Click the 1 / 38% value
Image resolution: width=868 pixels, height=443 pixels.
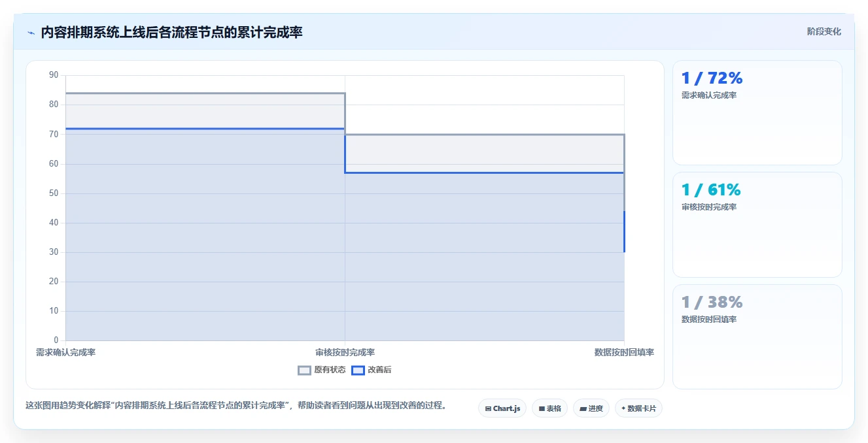click(x=712, y=303)
